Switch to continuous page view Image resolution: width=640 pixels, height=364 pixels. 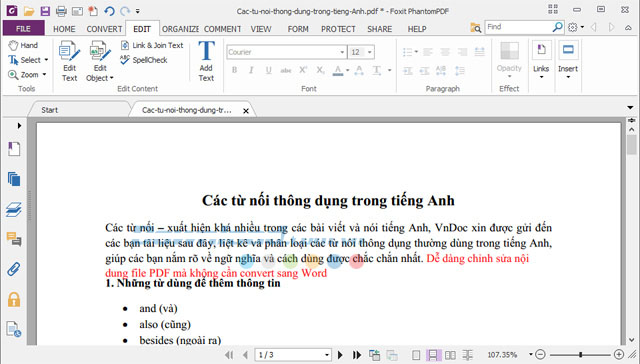click(433, 355)
